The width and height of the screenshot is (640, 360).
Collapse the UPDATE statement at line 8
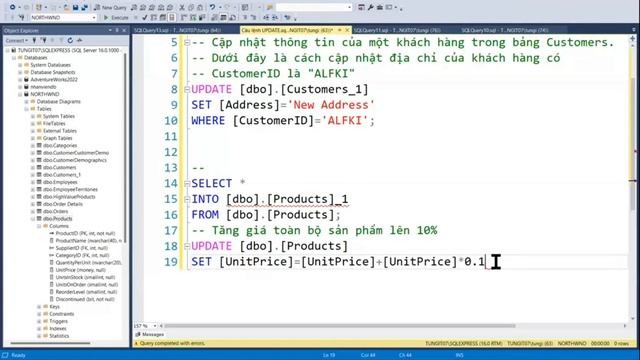point(187,89)
